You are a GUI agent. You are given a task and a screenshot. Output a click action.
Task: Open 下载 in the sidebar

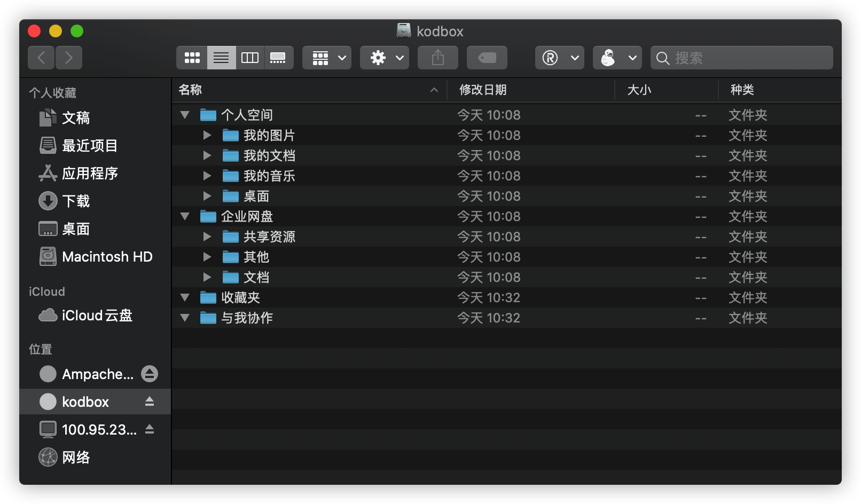click(95, 201)
